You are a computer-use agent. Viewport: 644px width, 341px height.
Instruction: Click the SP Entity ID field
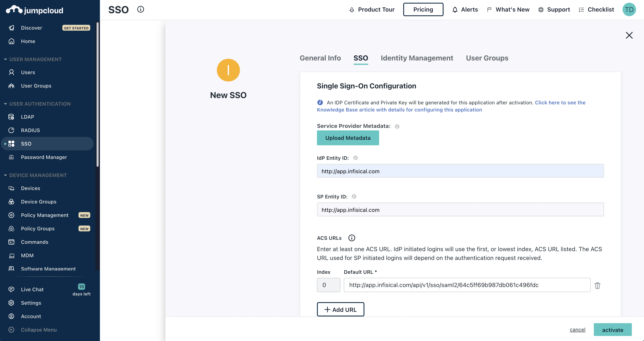[x=461, y=210]
